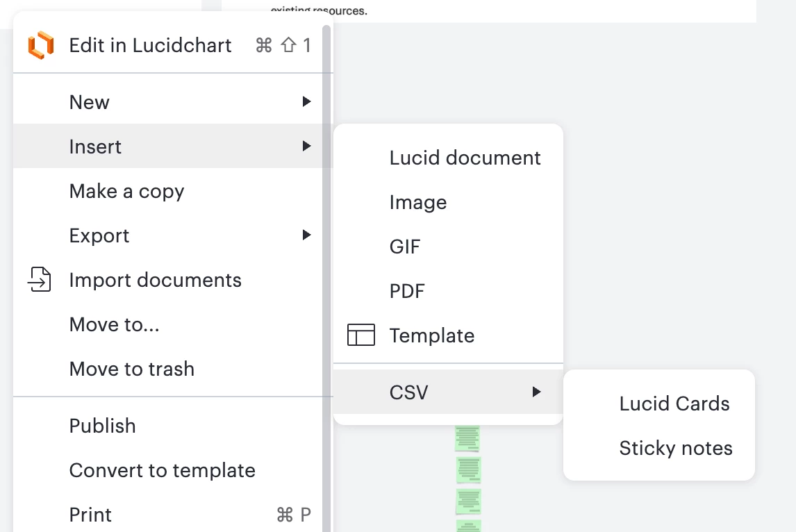796x532 pixels.
Task: Choose Convert to template
Action: 167,470
